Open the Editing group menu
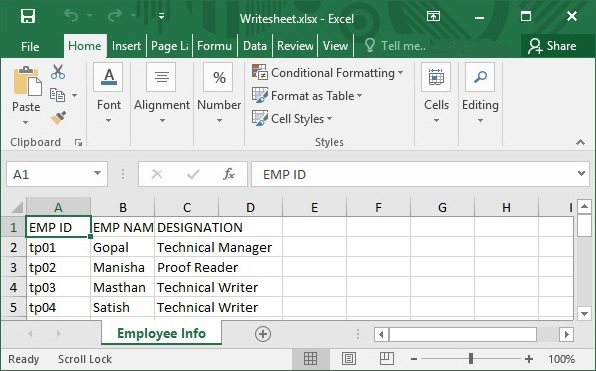 [480, 94]
